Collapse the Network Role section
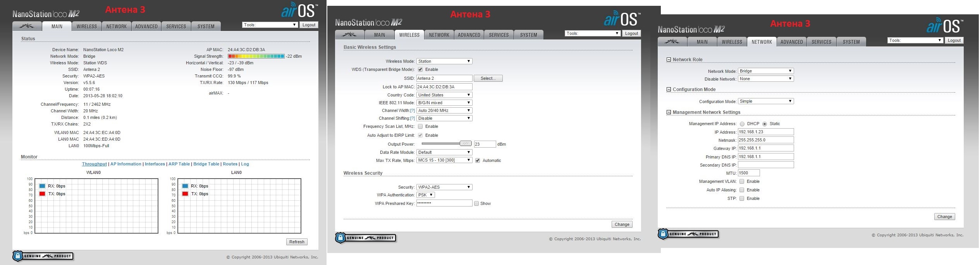 tap(669, 60)
